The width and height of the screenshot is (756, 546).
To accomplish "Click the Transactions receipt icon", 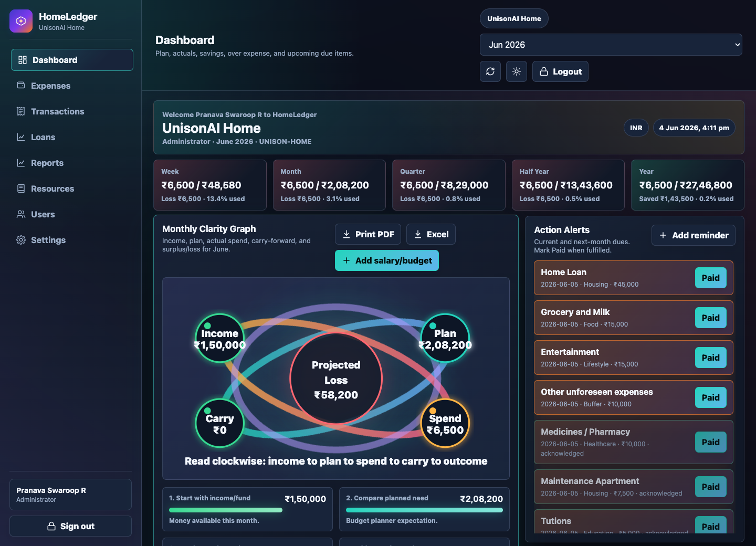I will pos(21,111).
